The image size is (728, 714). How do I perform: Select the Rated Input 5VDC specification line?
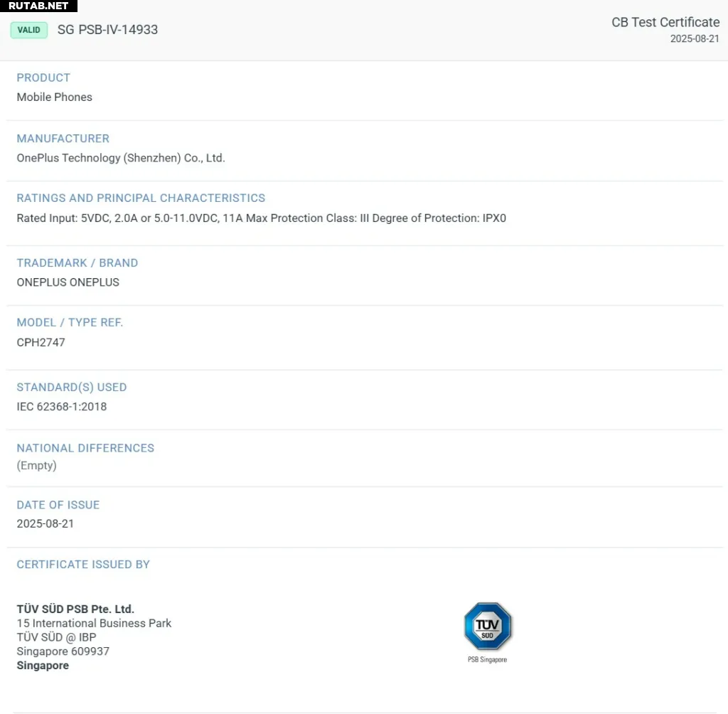pyautogui.click(x=262, y=218)
